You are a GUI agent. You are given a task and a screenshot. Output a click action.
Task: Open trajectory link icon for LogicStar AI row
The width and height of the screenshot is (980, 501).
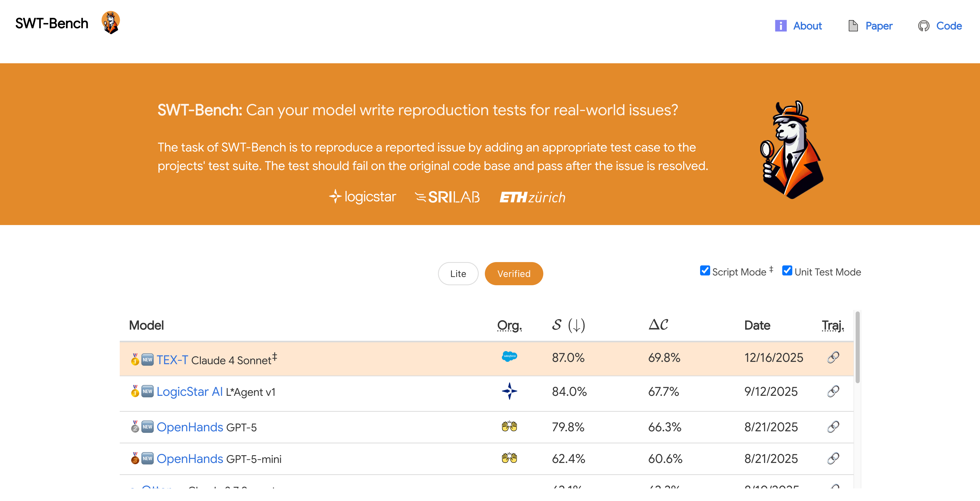pos(833,391)
